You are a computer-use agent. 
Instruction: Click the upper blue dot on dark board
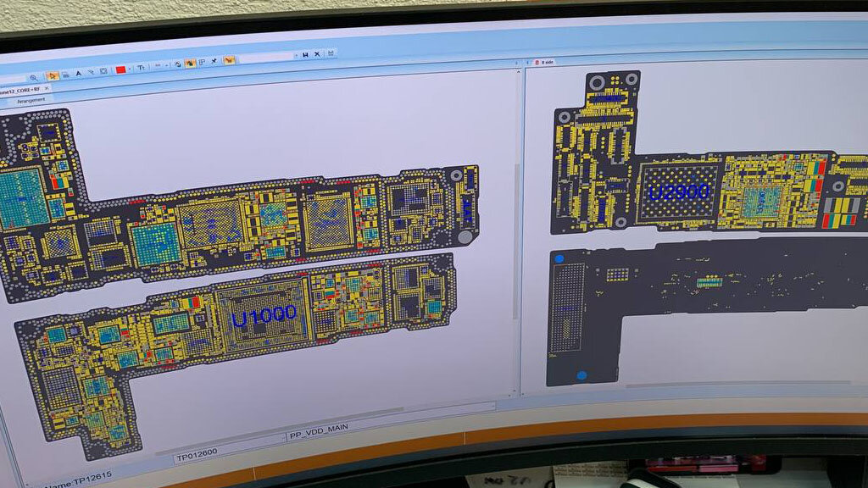pos(559,258)
